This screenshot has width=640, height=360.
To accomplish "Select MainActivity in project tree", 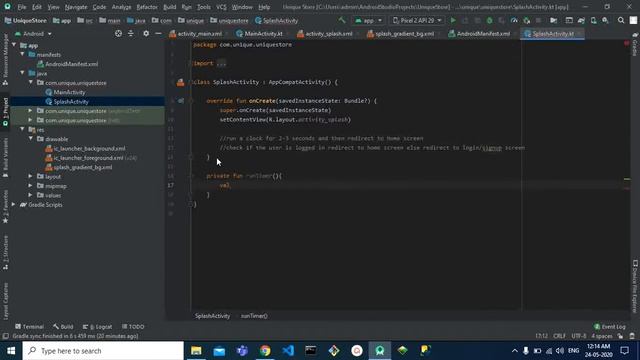I will tap(69, 92).
